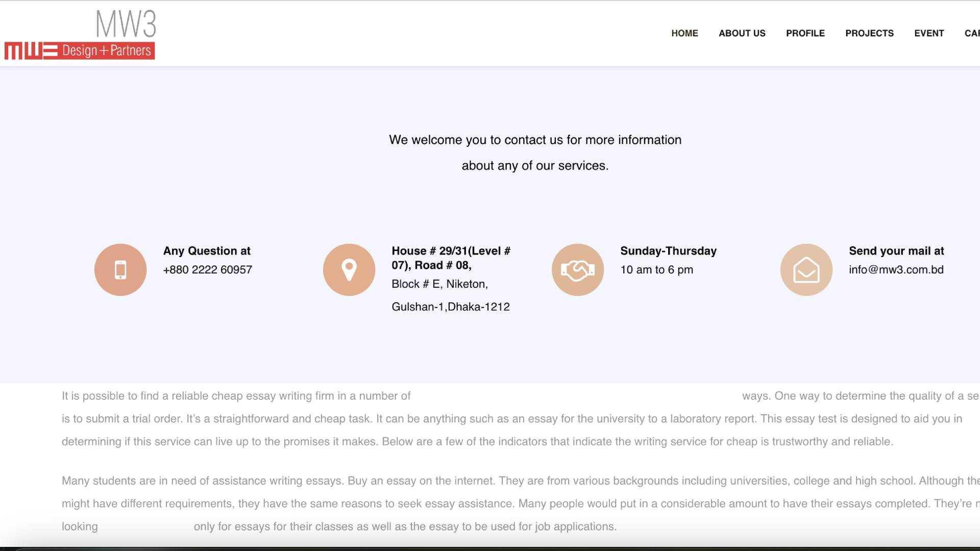Click the '10 am to 6 pm' hours text

click(656, 270)
